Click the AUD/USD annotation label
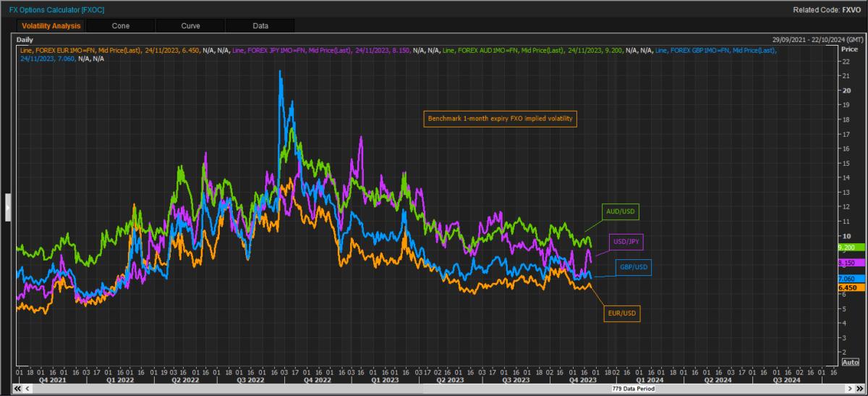Screen dimensions: 868x396 pos(621,212)
